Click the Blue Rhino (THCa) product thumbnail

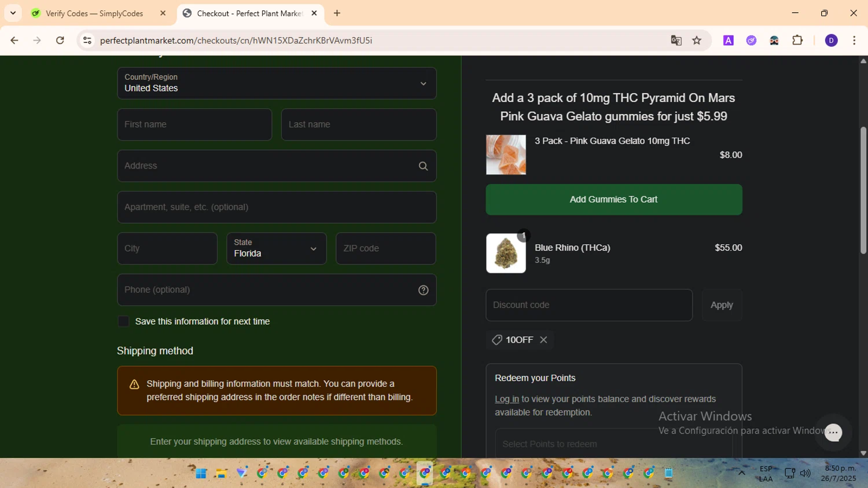(506, 253)
